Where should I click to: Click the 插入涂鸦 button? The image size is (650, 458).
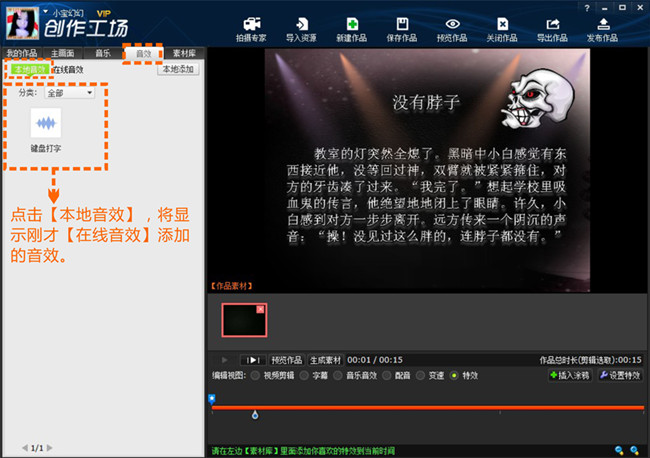tap(569, 375)
